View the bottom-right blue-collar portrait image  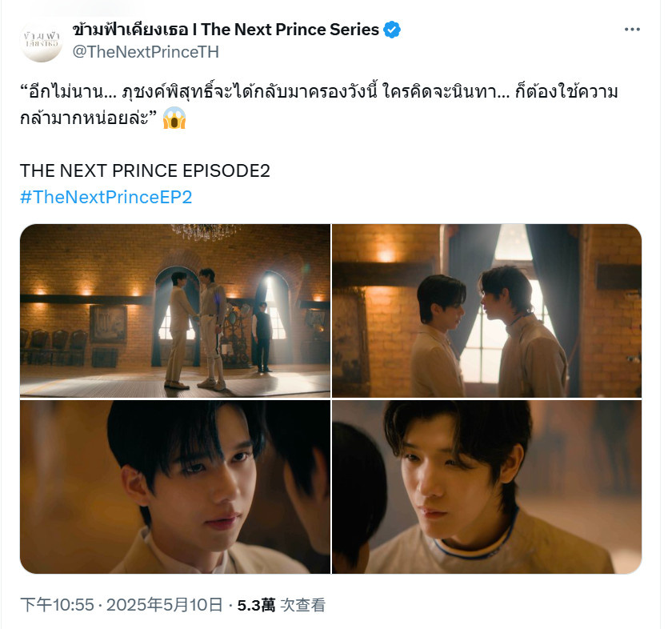point(487,487)
